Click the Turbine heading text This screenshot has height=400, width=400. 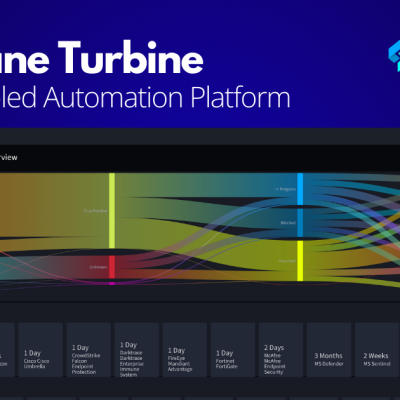pos(131,57)
